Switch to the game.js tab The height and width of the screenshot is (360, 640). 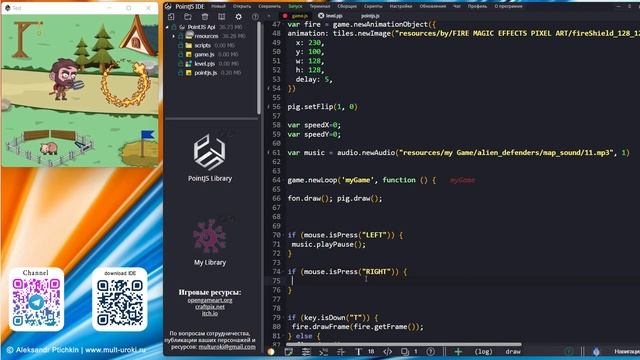point(300,16)
